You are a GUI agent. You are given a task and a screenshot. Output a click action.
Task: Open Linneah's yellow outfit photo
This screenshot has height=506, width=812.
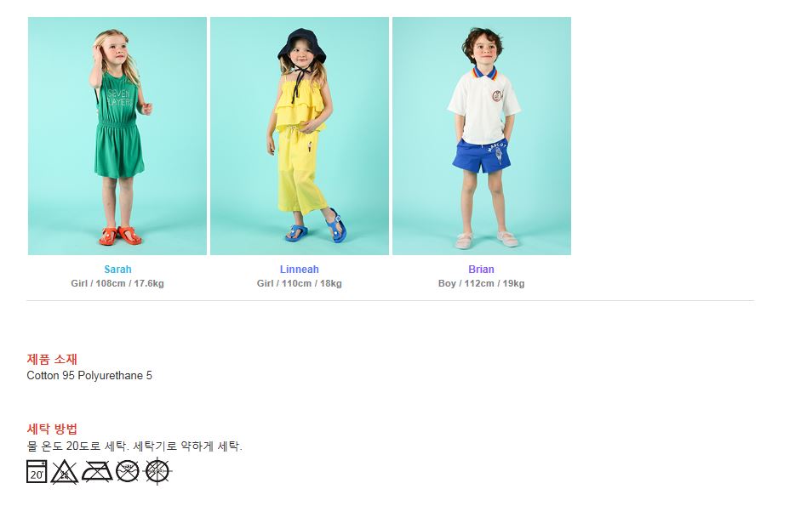(300, 135)
